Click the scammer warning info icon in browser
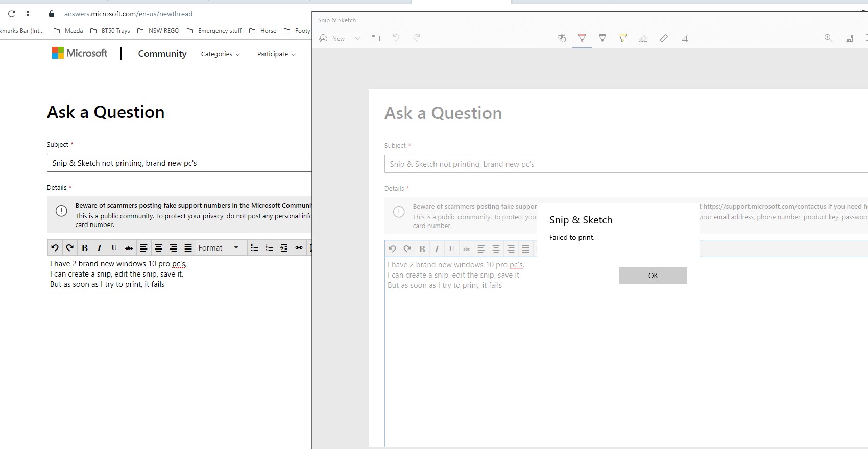 (x=61, y=211)
